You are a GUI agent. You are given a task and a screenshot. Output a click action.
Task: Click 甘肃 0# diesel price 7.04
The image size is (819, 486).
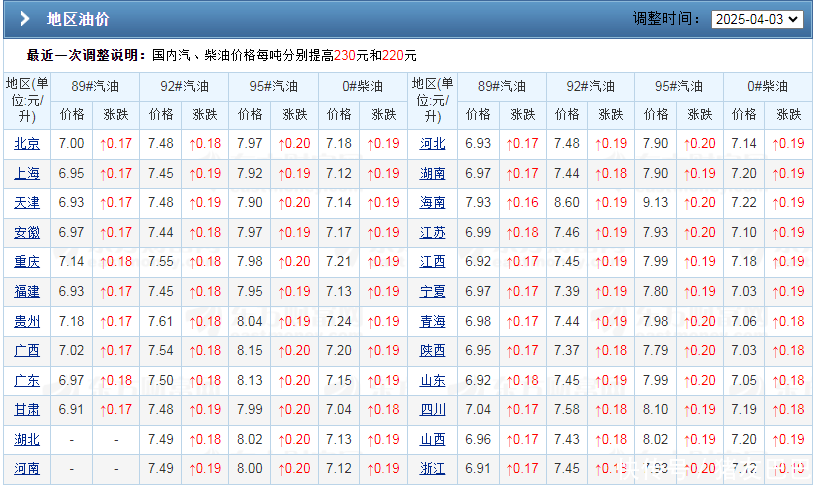pyautogui.click(x=339, y=410)
